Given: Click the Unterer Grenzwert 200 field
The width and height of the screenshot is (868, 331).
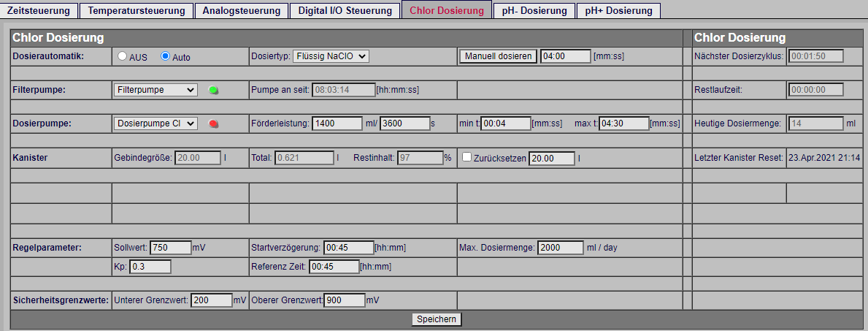Looking at the screenshot, I should click(x=212, y=300).
